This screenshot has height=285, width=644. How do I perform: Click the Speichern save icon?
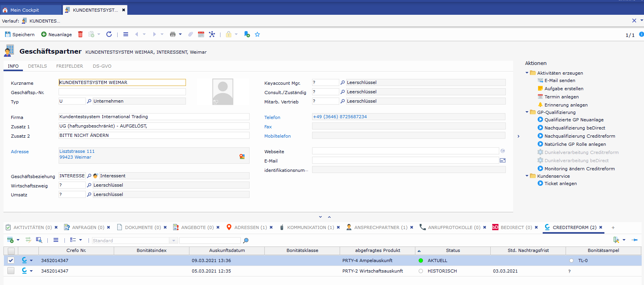pyautogui.click(x=8, y=34)
